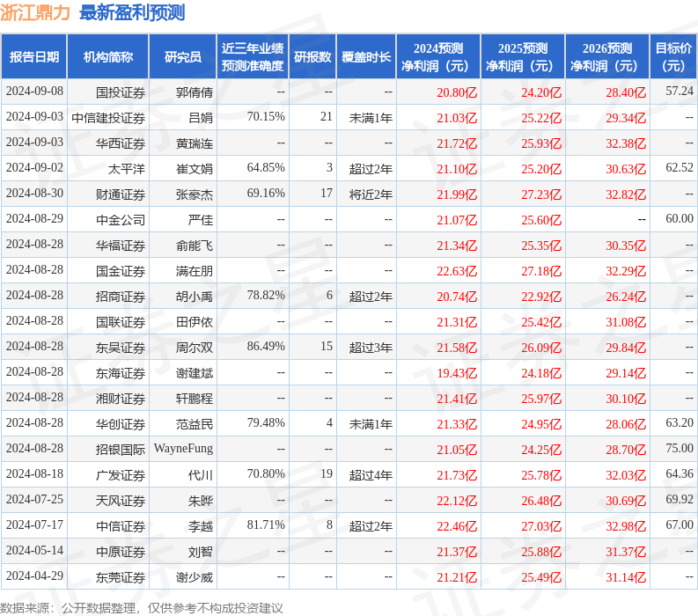
Task: Click the 最新盈利预测 heading
Action: (132, 12)
